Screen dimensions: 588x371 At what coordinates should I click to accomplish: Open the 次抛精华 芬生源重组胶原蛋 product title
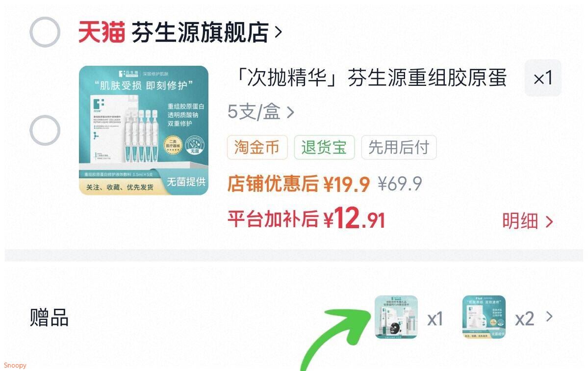pos(370,78)
